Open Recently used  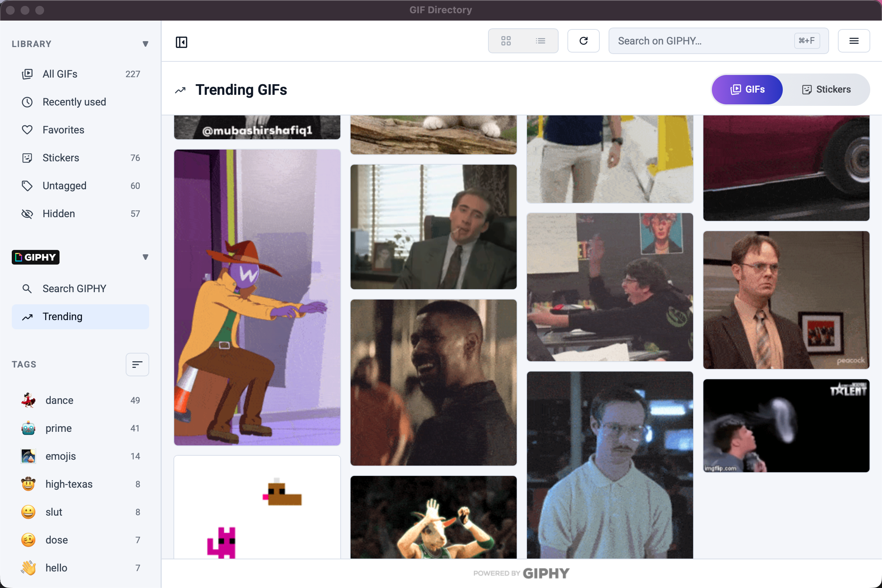(80, 102)
